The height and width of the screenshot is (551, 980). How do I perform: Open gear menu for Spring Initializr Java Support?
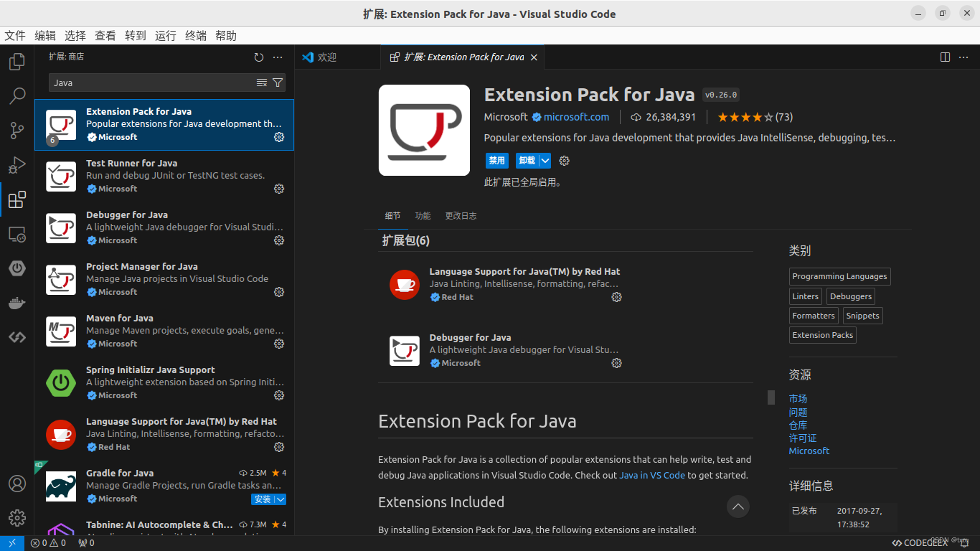(x=279, y=395)
